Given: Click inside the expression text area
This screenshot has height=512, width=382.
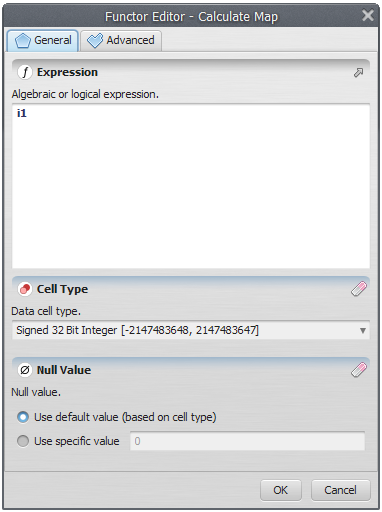Looking at the screenshot, I should pyautogui.click(x=191, y=186).
